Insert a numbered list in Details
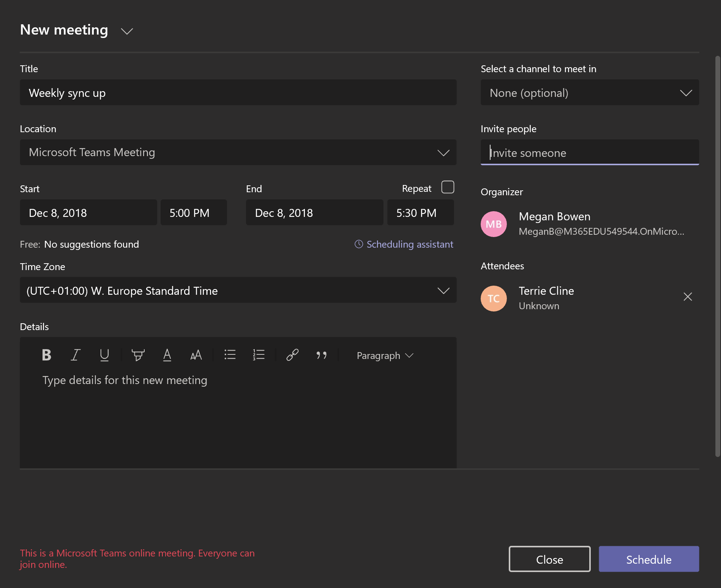The image size is (721, 588). [259, 355]
